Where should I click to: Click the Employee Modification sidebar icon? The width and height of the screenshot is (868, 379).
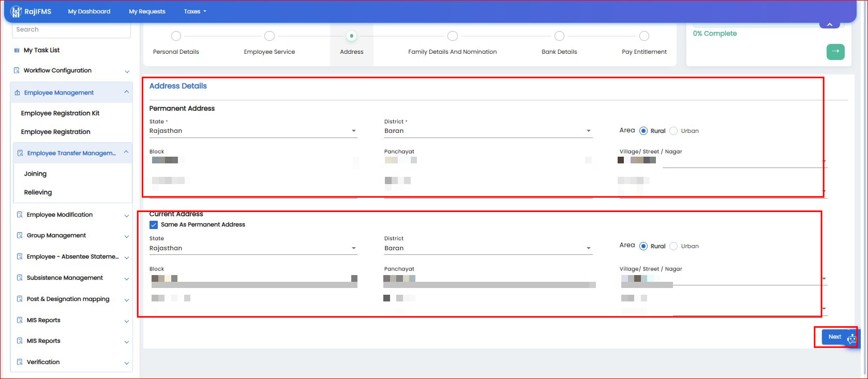(20, 215)
